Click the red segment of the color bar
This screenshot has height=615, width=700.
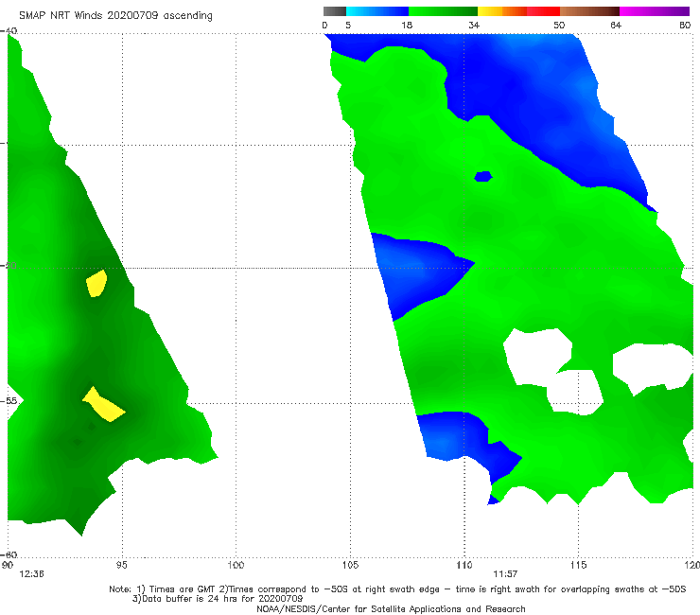543,11
